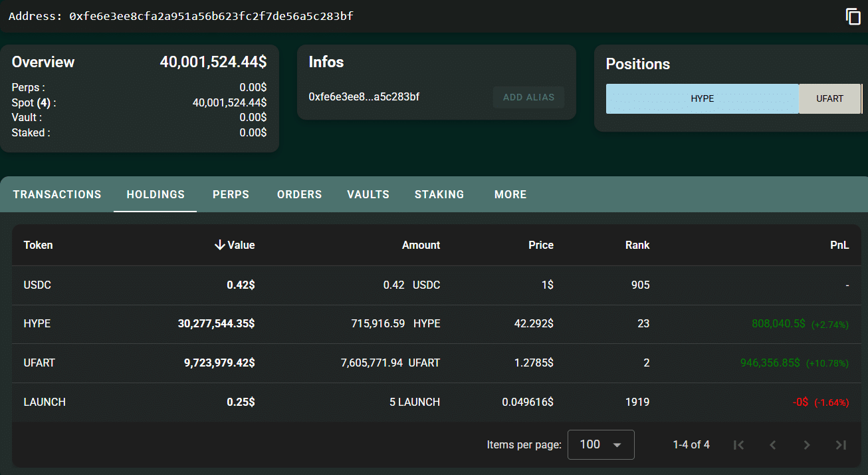Click the LAUNCH token row name
868x475 pixels.
[45, 402]
